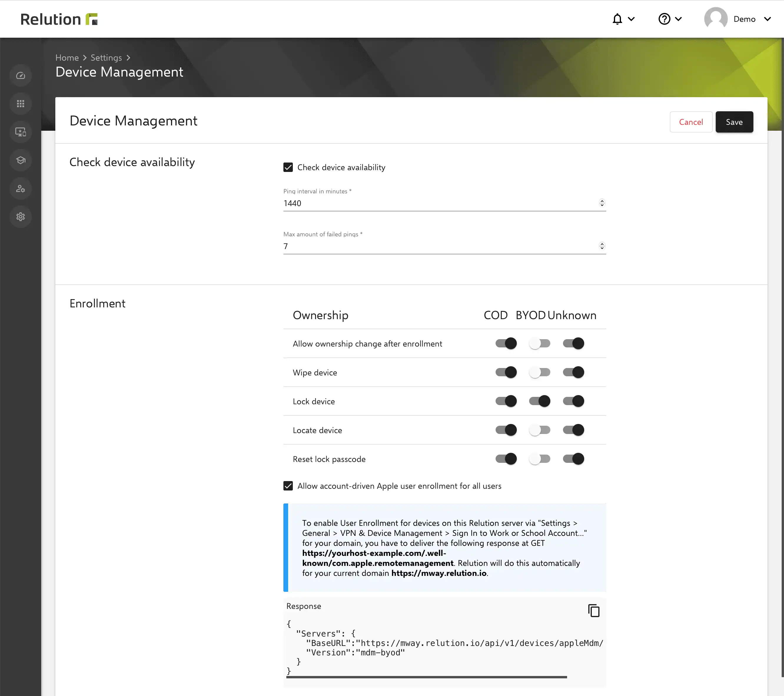Viewport: 784px width, 696px height.
Task: Toggle Unknown switch for Reset lock passcode
Action: click(x=573, y=458)
